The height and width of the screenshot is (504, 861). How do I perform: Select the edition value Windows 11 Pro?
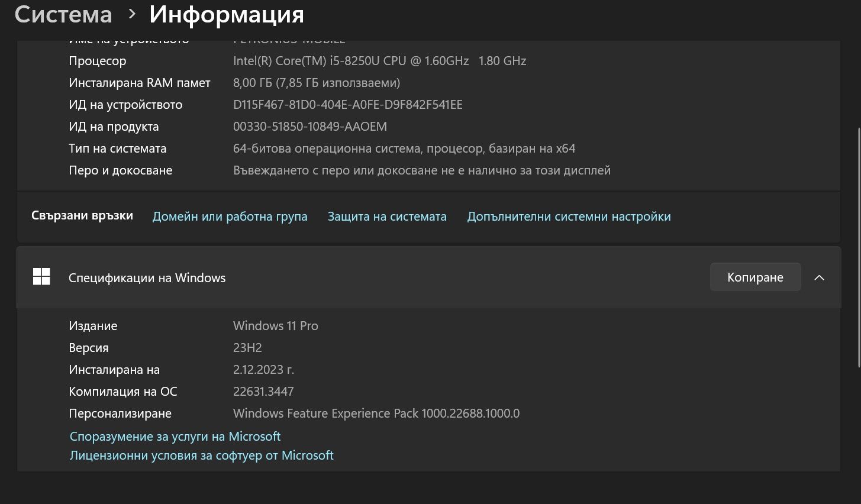tap(276, 326)
